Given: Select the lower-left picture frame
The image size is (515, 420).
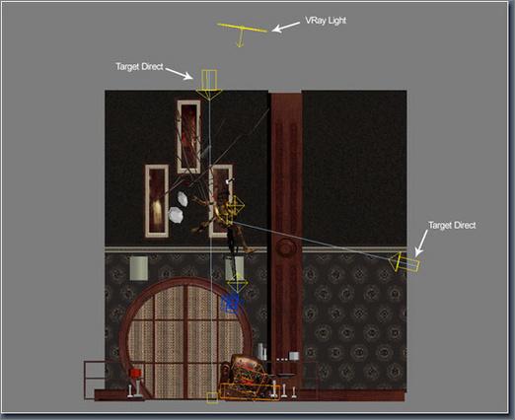Looking at the screenshot, I should tap(157, 201).
